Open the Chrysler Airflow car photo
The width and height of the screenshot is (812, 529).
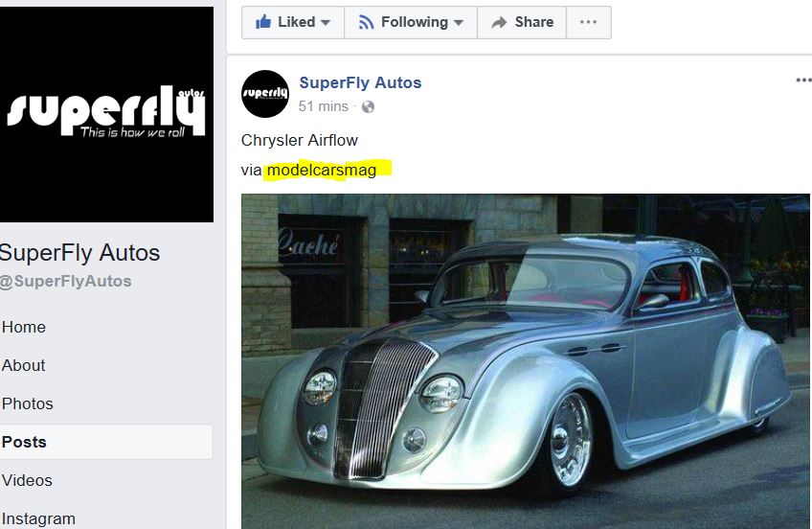click(526, 361)
